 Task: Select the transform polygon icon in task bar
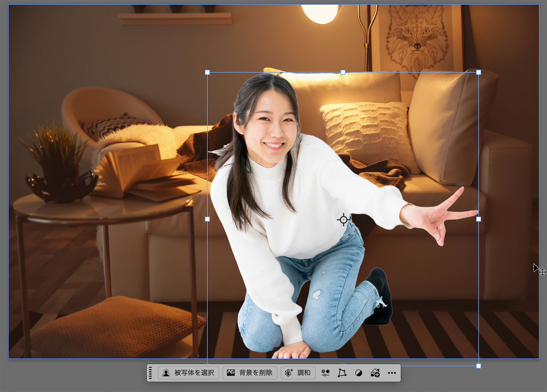[342, 373]
